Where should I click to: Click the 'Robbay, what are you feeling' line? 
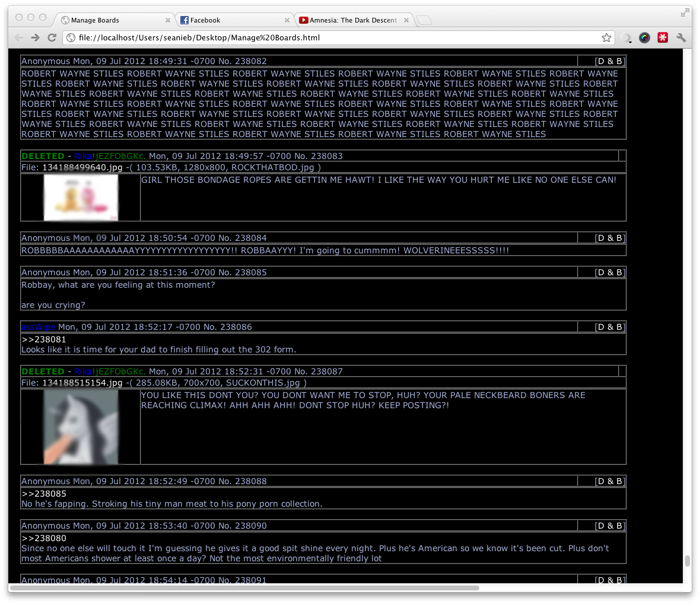pyautogui.click(x=118, y=285)
